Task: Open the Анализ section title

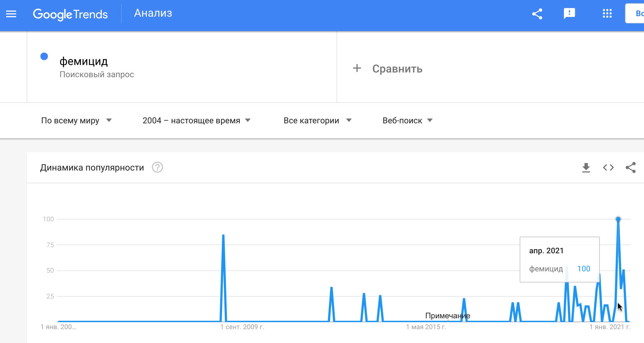Action: point(153,13)
